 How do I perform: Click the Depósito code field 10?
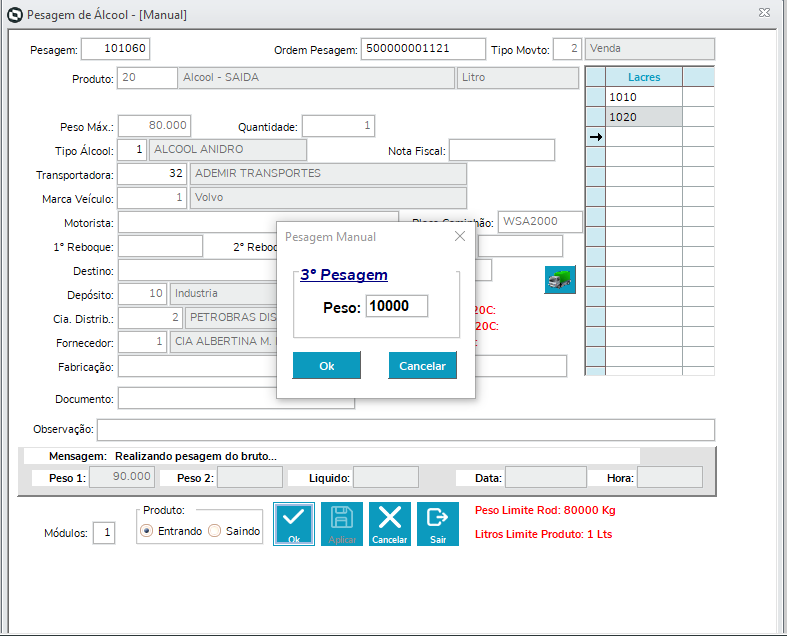click(143, 294)
